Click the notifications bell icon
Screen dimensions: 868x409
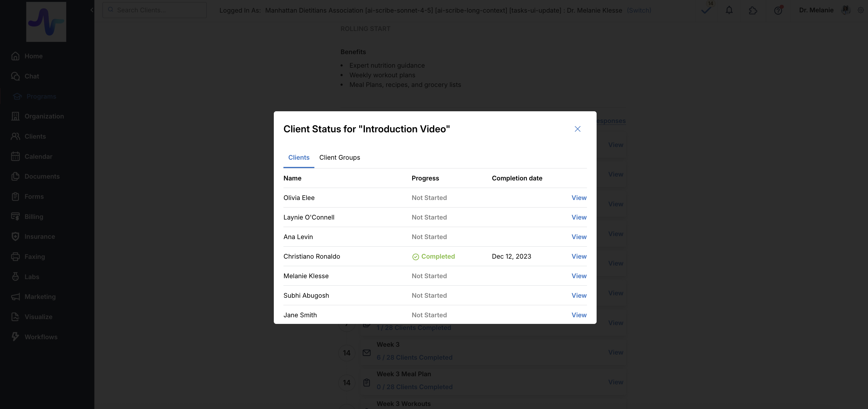[729, 11]
